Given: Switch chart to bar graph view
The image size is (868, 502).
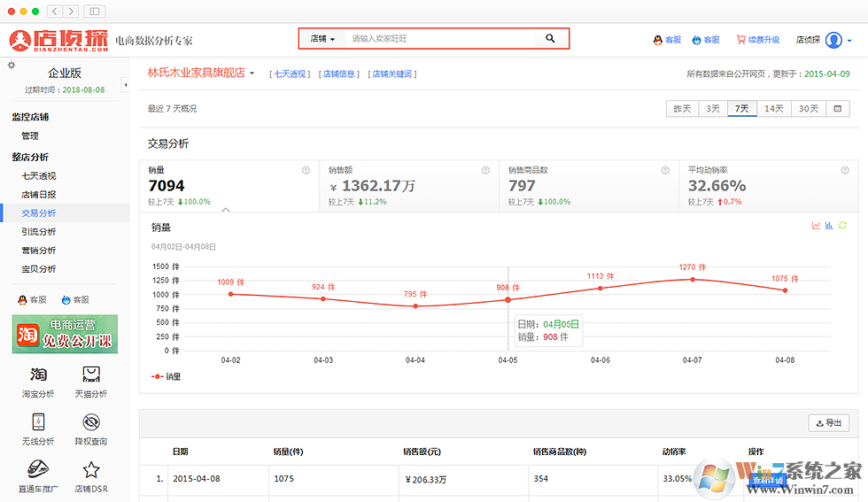Looking at the screenshot, I should point(829,226).
